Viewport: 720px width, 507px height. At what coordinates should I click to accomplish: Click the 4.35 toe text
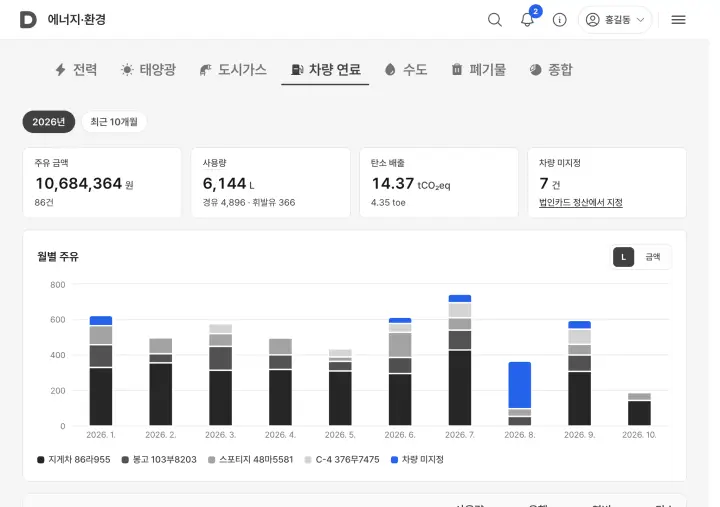pos(388,203)
